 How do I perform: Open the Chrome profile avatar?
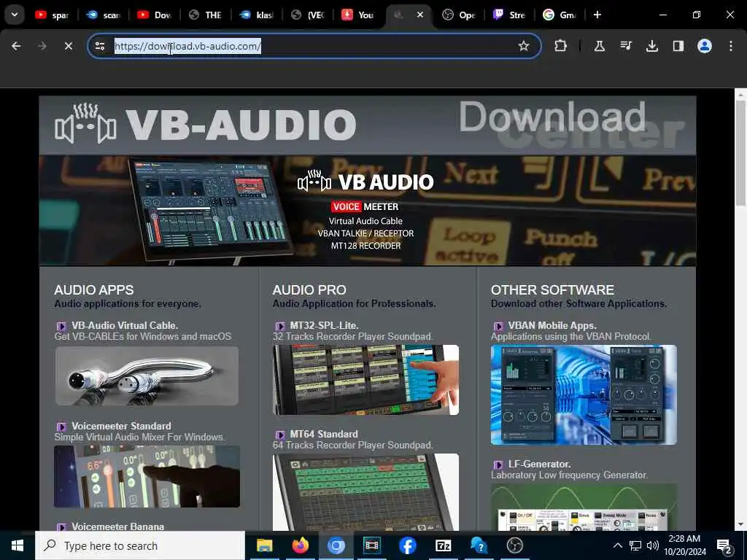(x=705, y=46)
